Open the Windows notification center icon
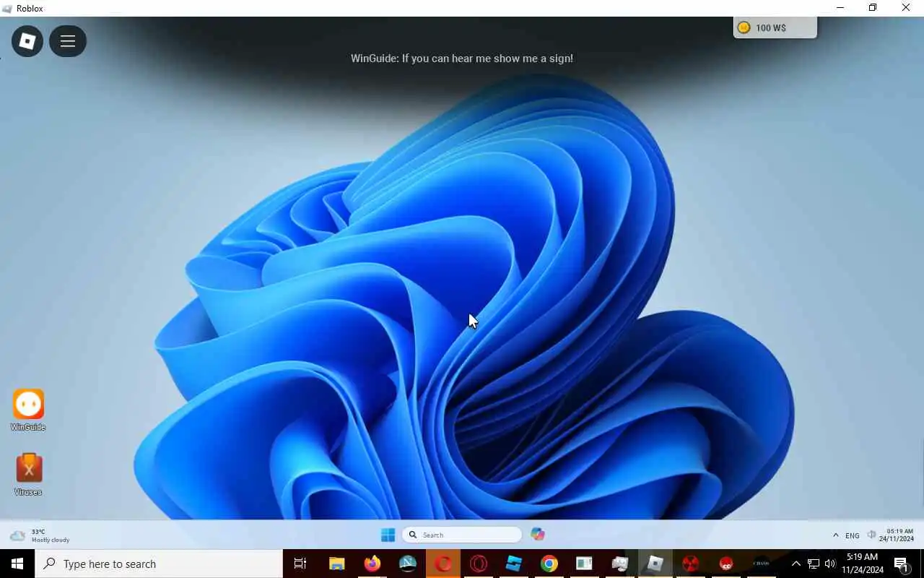Viewport: 924px width, 578px height. (x=901, y=564)
